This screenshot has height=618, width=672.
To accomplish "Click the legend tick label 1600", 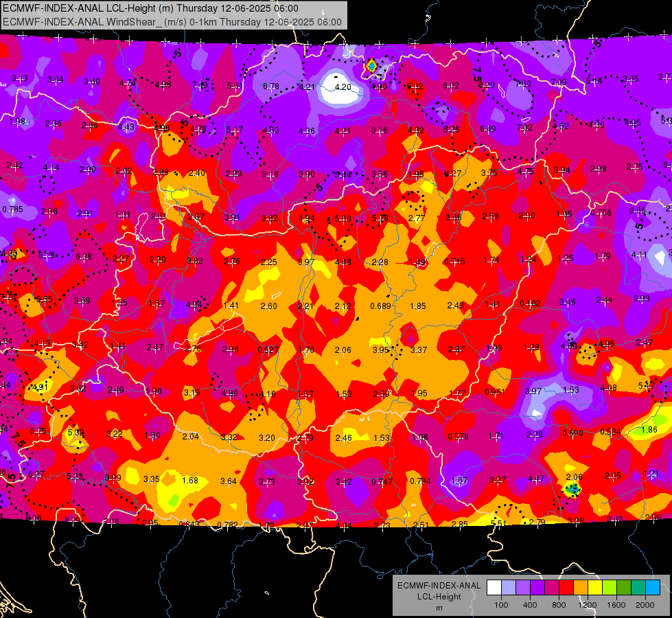I will (616, 605).
